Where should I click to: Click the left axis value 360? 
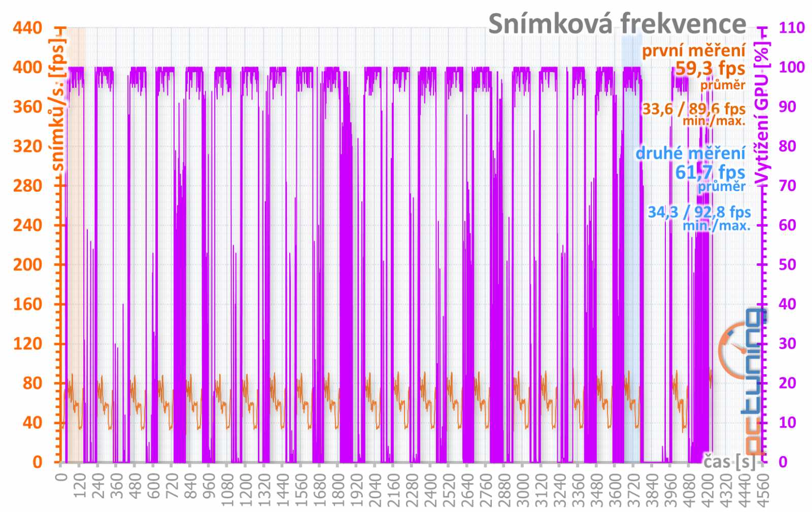click(x=27, y=107)
